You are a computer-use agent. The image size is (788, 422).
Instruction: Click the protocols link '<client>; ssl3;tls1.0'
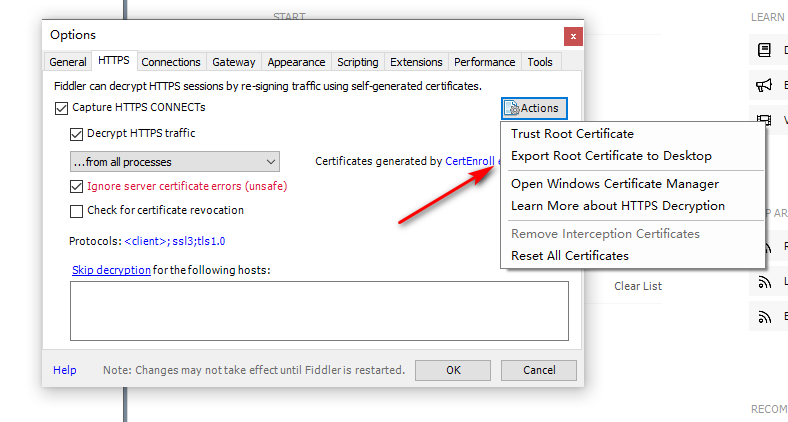coord(174,241)
